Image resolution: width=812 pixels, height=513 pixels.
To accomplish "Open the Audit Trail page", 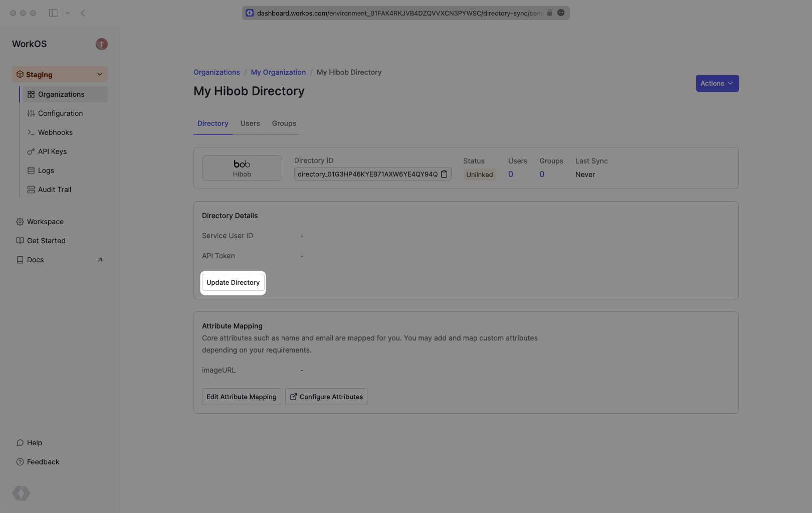I will tap(54, 190).
